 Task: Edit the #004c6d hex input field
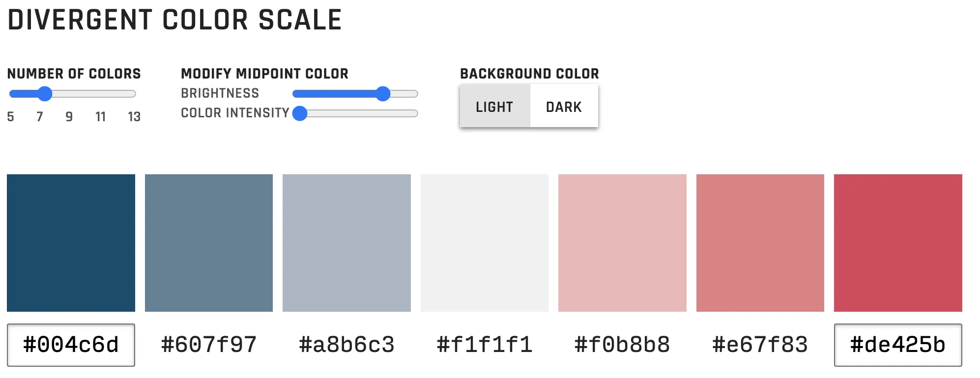point(70,345)
